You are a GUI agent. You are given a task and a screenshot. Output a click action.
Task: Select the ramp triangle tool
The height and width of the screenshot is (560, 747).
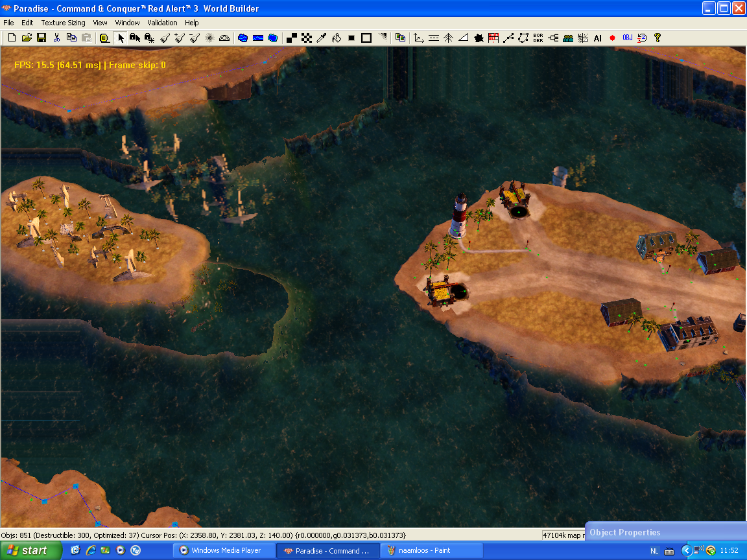tap(464, 38)
